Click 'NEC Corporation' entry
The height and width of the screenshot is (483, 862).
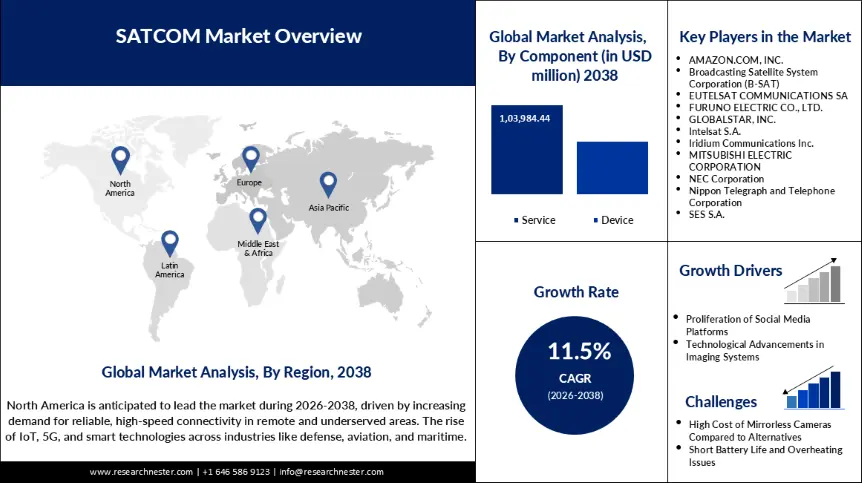(x=726, y=179)
